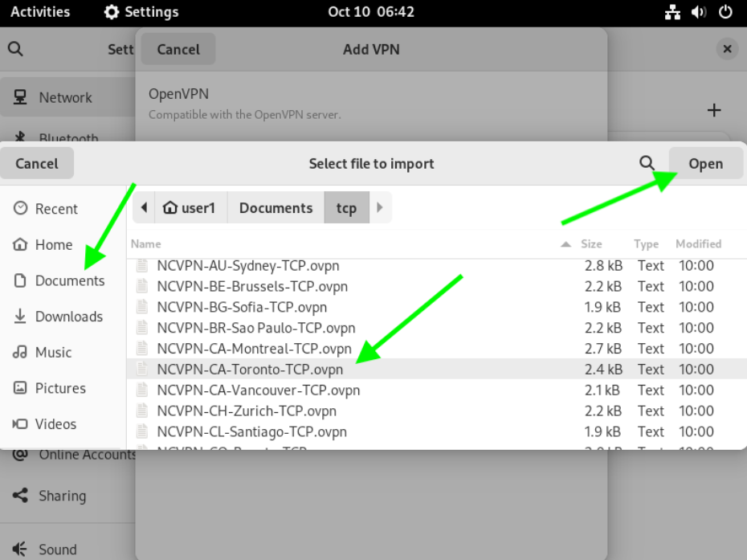
Task: Cancel the Select file to import dialog
Action: click(37, 163)
